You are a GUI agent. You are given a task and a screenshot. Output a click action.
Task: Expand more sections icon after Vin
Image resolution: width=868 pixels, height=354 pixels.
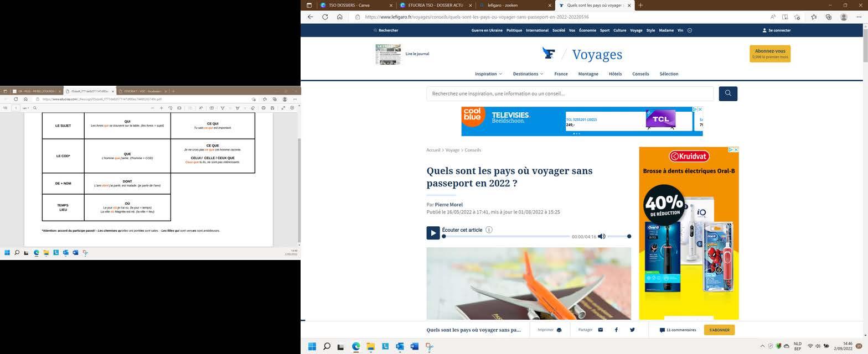(x=690, y=30)
